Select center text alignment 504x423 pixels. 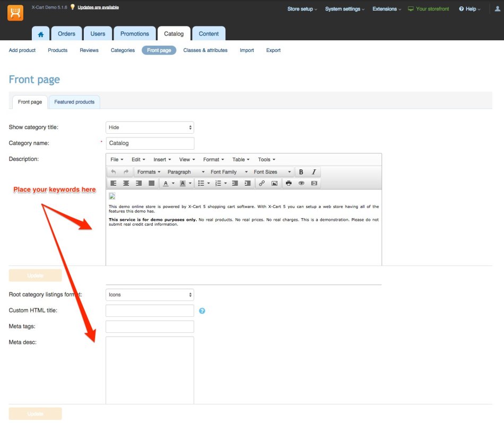[126, 183]
